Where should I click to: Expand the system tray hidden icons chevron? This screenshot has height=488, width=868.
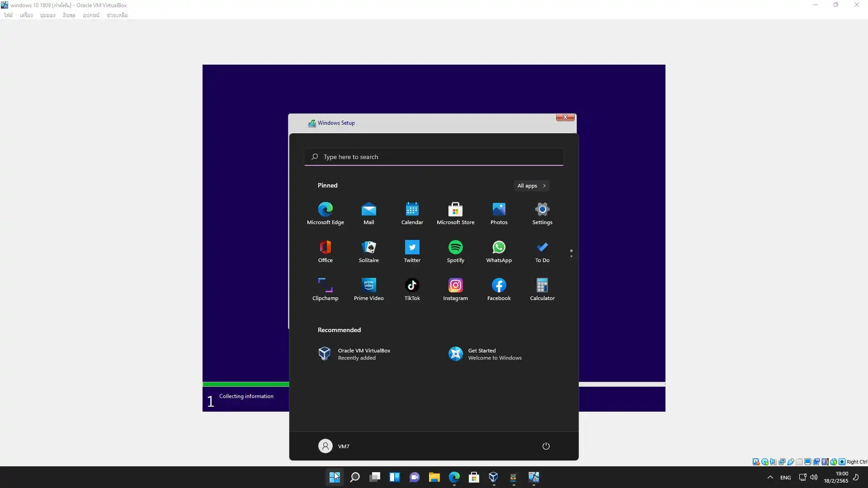770,477
